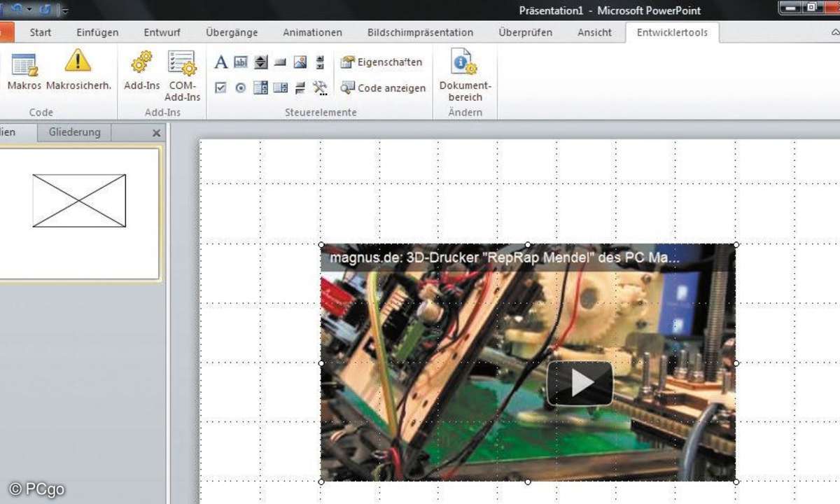Select the Label control (A icon)
This screenshot has width=840, height=504.
point(220,63)
